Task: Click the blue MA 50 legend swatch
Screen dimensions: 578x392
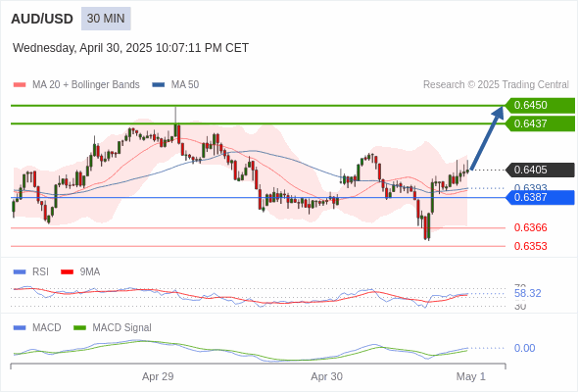Action: 159,85
